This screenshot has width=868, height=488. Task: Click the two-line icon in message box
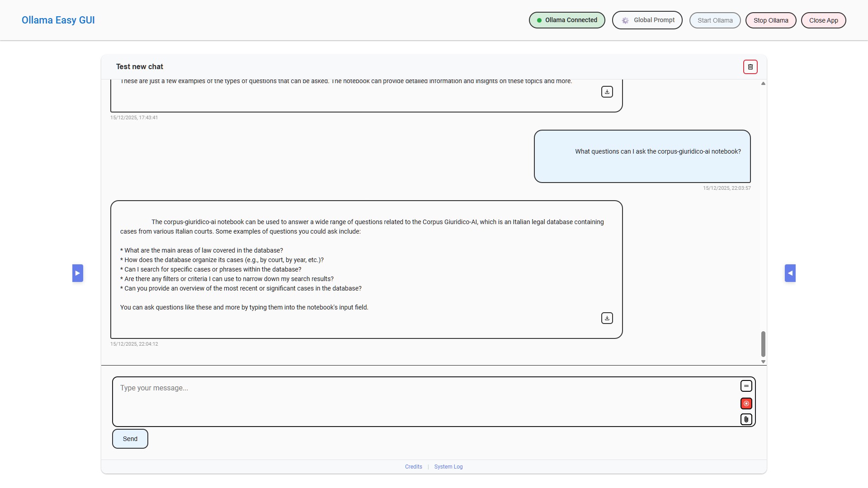tap(746, 386)
